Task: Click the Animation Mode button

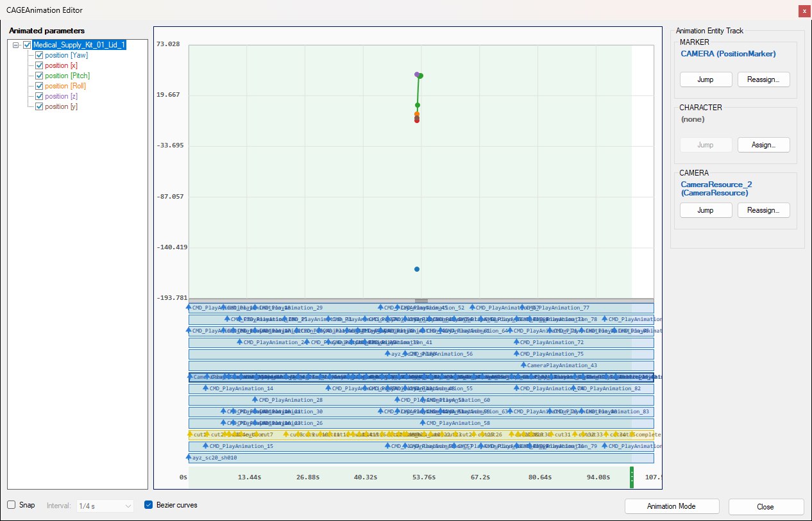Action: (671, 506)
